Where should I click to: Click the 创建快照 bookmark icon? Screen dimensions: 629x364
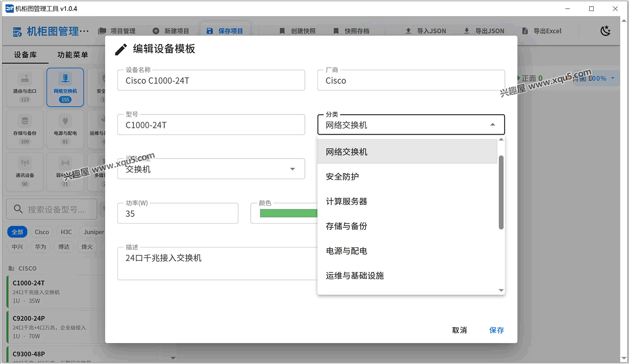282,31
